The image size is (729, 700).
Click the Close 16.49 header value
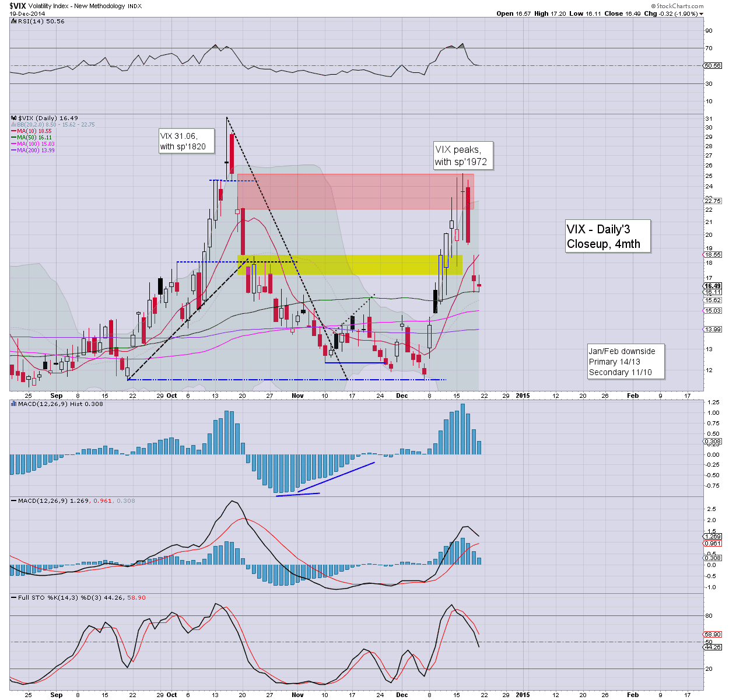[x=622, y=13]
